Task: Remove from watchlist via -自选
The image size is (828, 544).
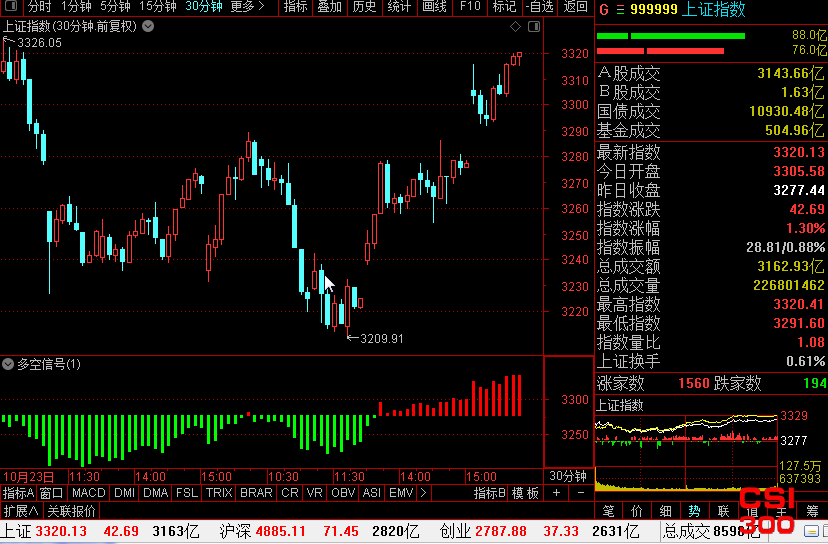Action: pos(540,6)
